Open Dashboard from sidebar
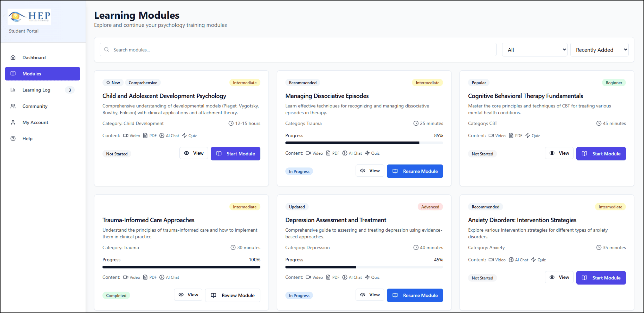 click(x=42, y=57)
